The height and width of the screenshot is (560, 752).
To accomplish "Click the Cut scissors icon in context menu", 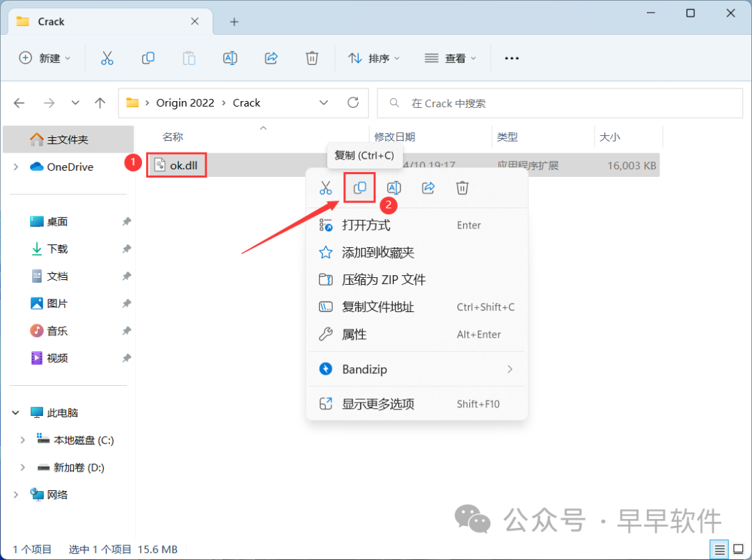I will [x=326, y=188].
